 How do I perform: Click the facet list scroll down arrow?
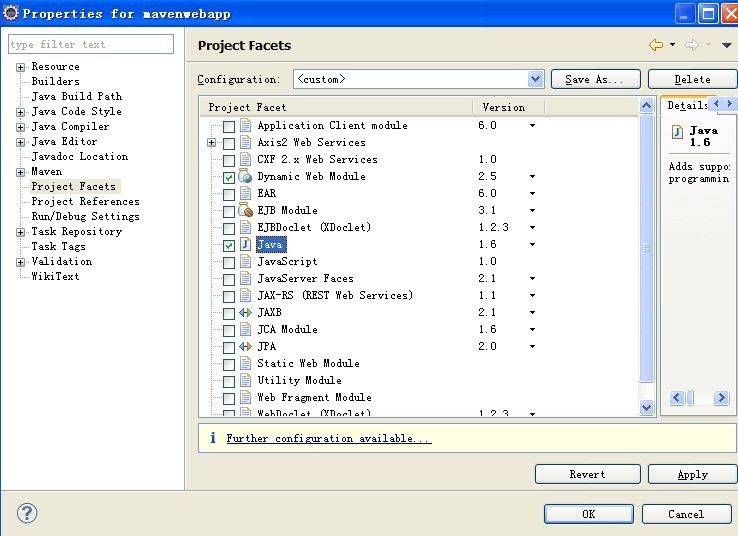tap(647, 407)
